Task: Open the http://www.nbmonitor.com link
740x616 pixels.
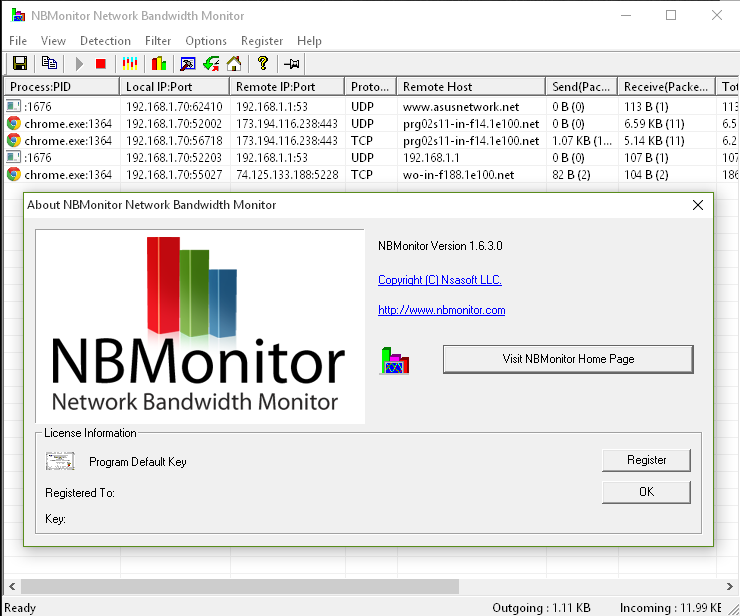Action: tap(441, 310)
